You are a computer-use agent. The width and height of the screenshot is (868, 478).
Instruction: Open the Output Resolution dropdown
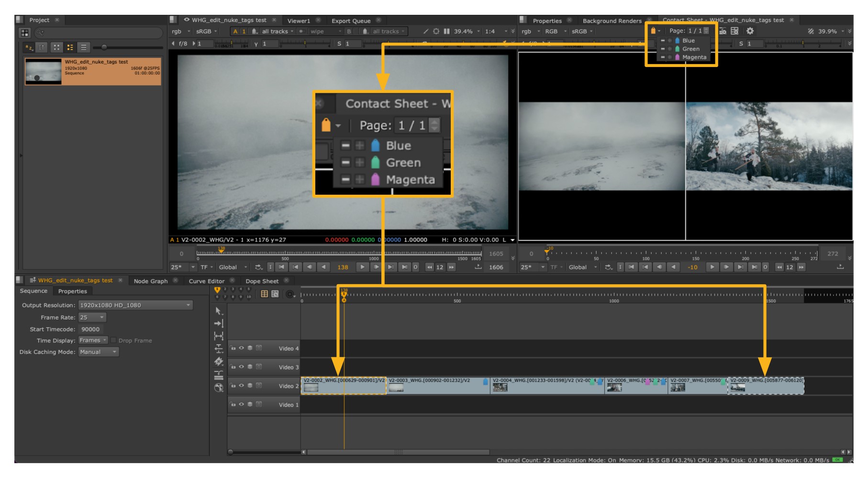135,305
